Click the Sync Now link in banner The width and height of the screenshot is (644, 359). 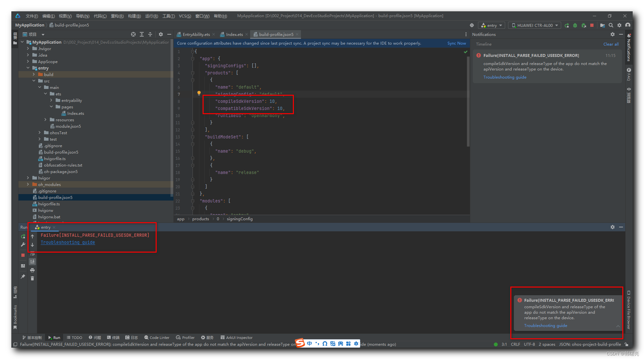click(x=456, y=43)
